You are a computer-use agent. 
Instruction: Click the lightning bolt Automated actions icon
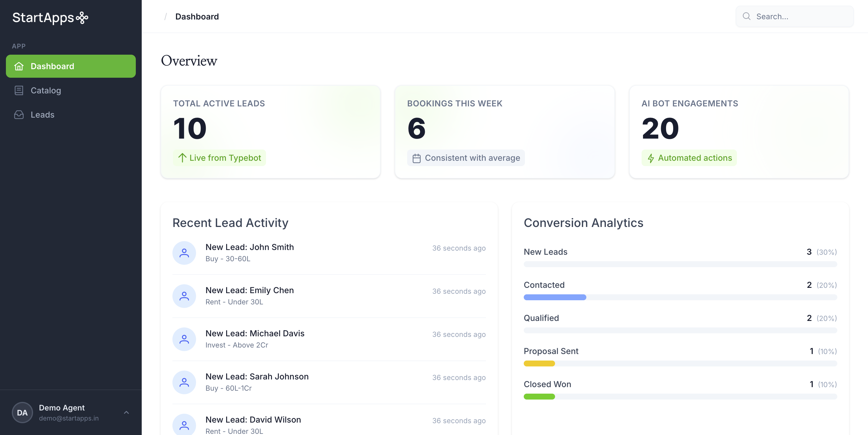coord(651,158)
